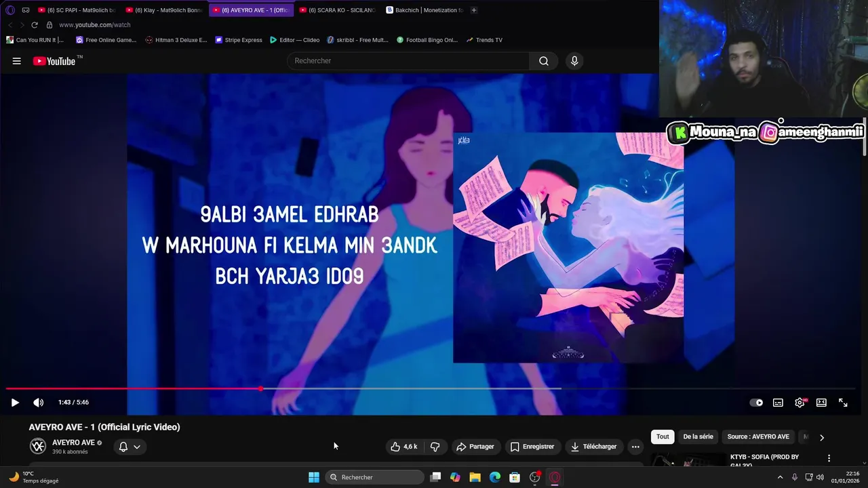868x488 pixels.
Task: Open the AVEYRO AVE channel avatar
Action: tap(38, 446)
